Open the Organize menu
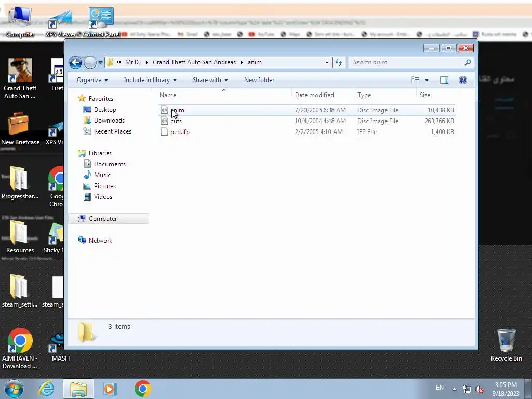 [92, 80]
